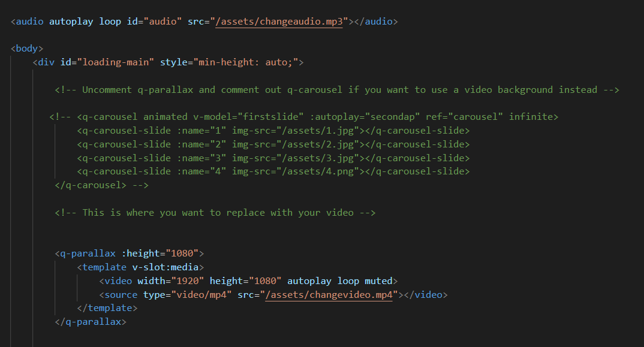Click the replace with your video comment
Screen dimensions: 644x347
[216, 212]
